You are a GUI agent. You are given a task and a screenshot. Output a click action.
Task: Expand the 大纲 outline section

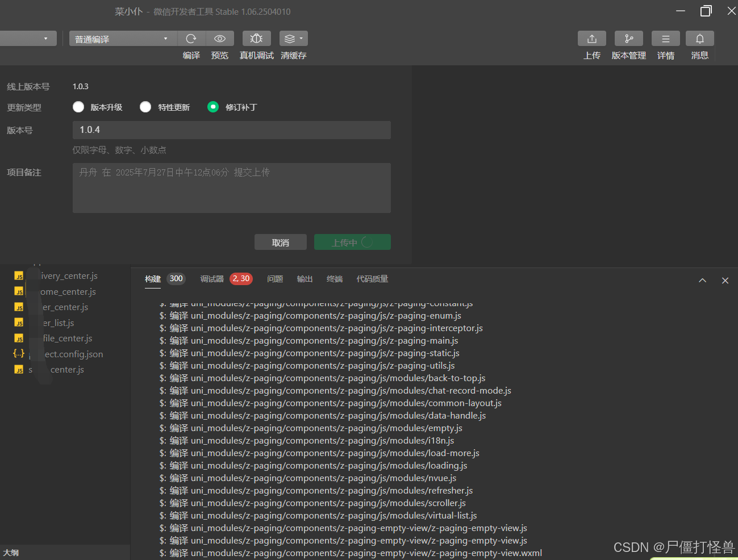[11, 553]
